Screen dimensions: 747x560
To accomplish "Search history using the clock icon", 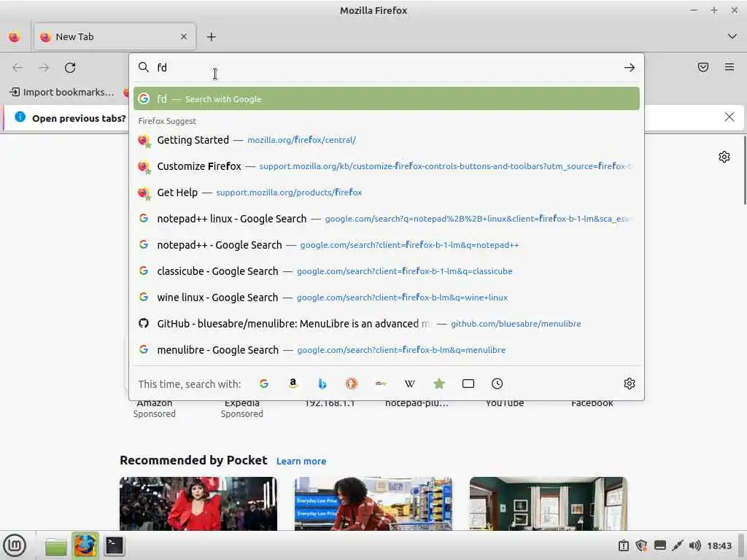I will tap(497, 384).
